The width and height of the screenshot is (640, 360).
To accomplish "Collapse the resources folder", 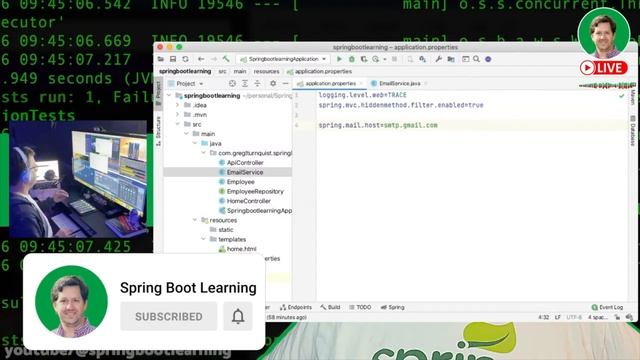I will point(195,220).
